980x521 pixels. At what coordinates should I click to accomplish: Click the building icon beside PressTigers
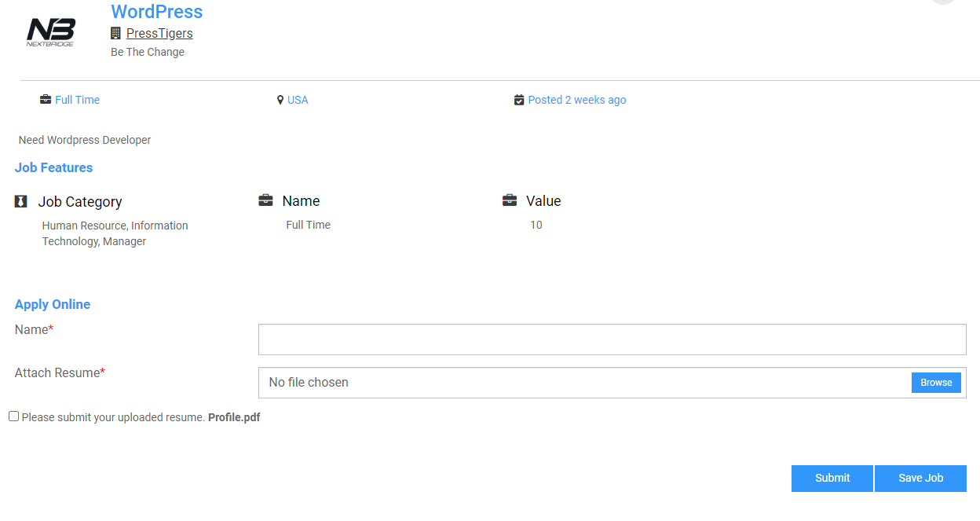point(116,33)
